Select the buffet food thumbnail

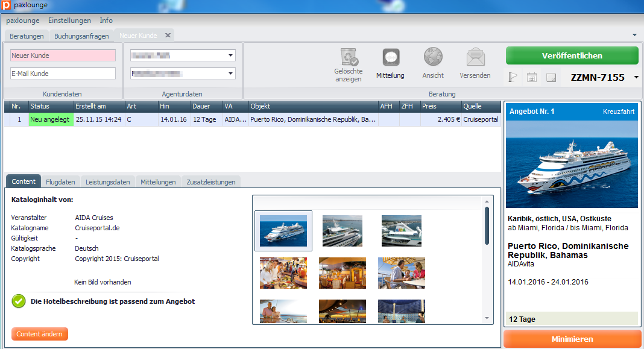coord(283,273)
